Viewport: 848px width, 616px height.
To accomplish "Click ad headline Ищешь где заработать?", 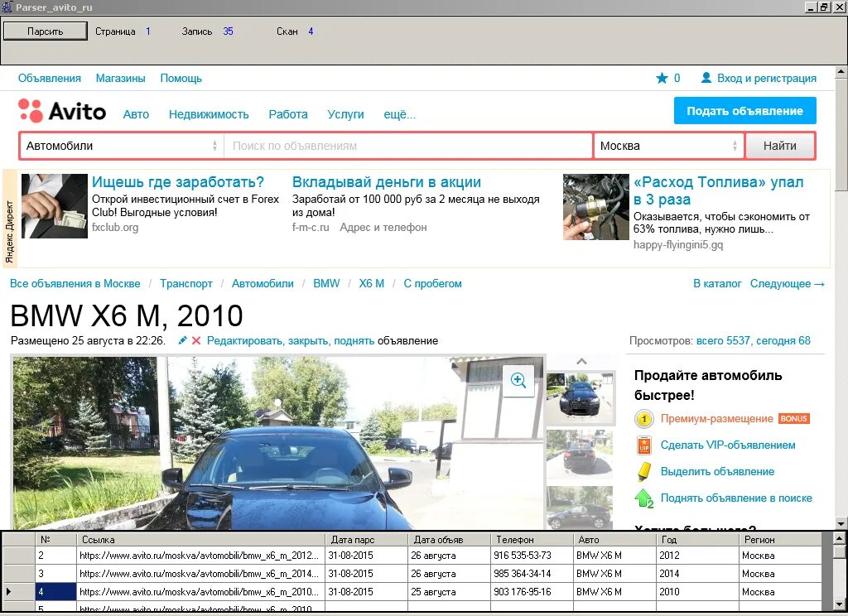I will [178, 182].
